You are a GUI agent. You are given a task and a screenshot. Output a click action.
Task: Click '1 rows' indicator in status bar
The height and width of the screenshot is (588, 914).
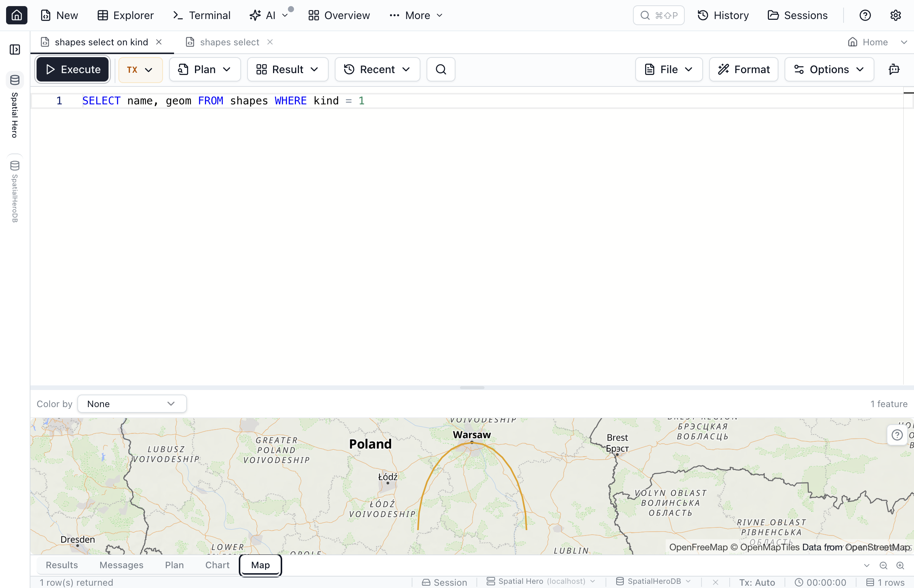point(885,582)
